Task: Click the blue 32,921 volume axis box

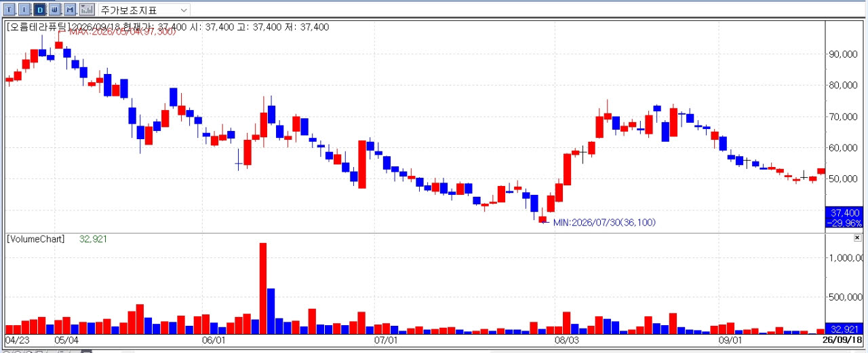Action: pyautogui.click(x=844, y=329)
